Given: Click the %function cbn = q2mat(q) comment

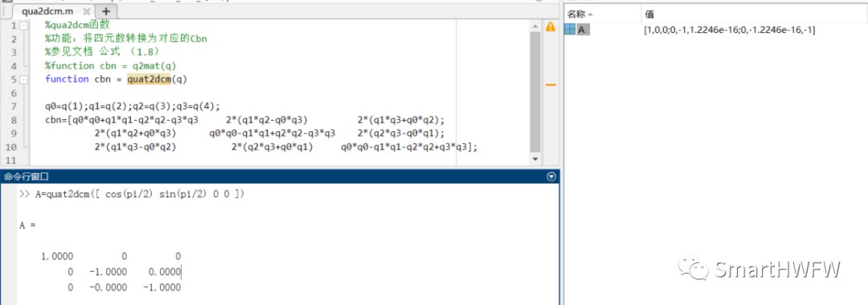Looking at the screenshot, I should 111,66.
